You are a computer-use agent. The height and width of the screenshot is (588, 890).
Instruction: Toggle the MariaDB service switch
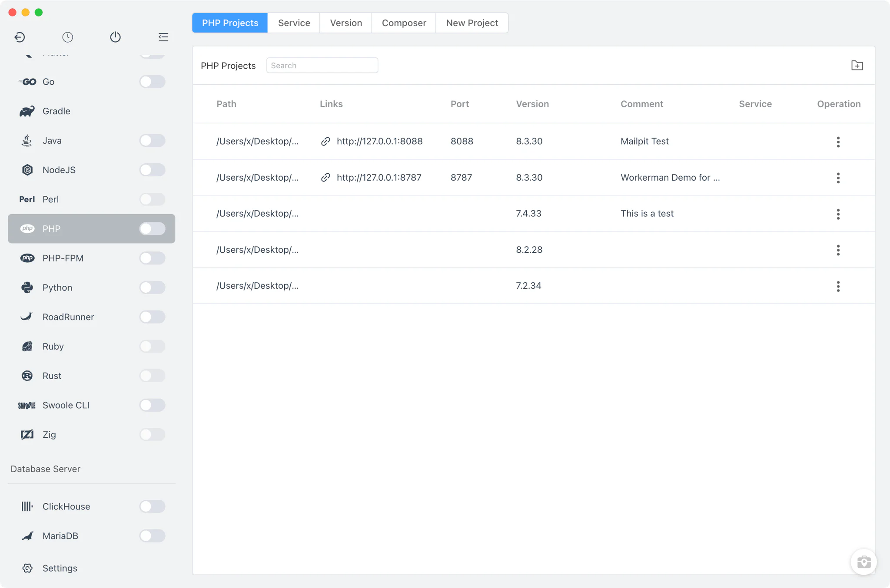(152, 536)
